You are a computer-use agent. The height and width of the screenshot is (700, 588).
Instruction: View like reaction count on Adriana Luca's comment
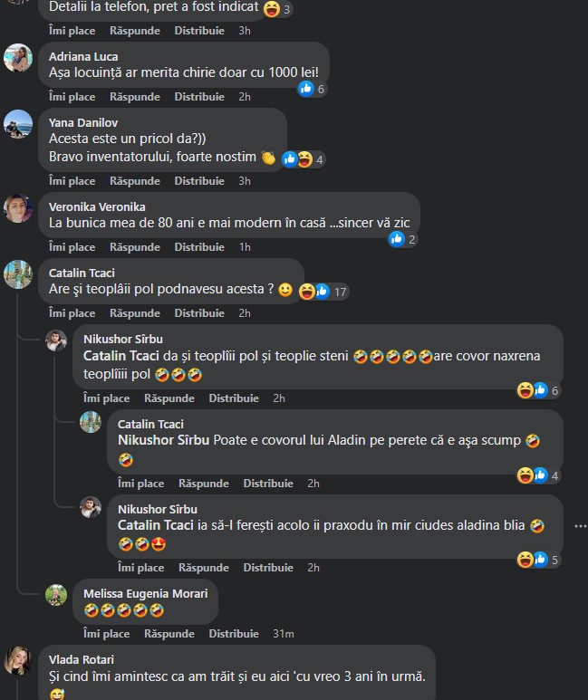[x=312, y=89]
